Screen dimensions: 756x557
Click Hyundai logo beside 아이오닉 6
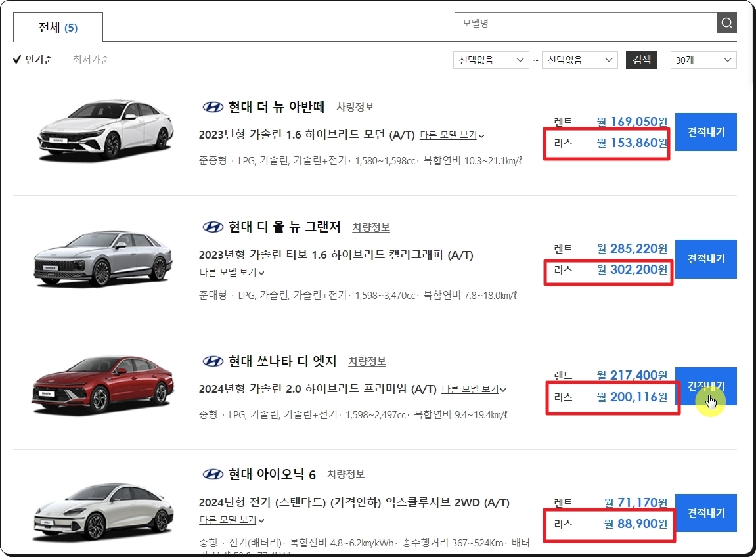(212, 474)
